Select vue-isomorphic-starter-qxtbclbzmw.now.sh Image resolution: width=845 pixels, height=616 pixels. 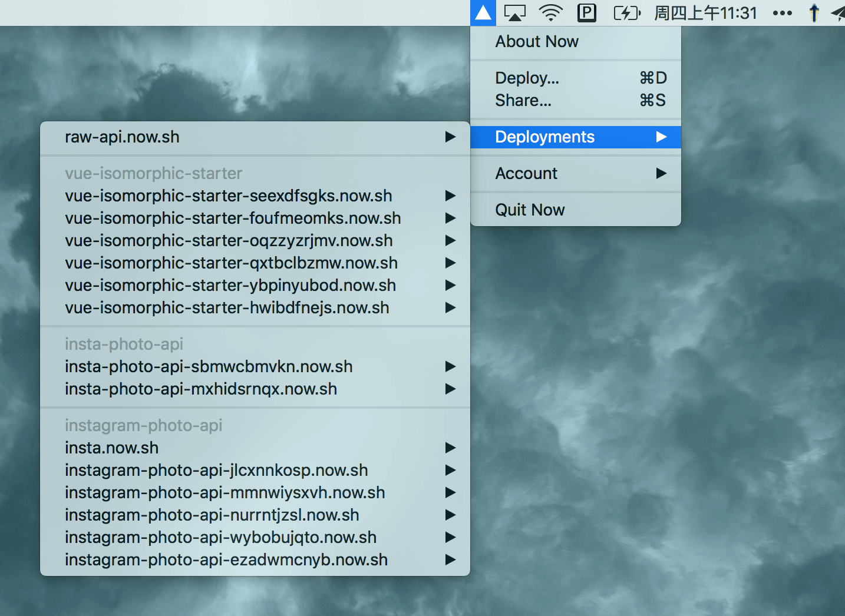[255, 263]
